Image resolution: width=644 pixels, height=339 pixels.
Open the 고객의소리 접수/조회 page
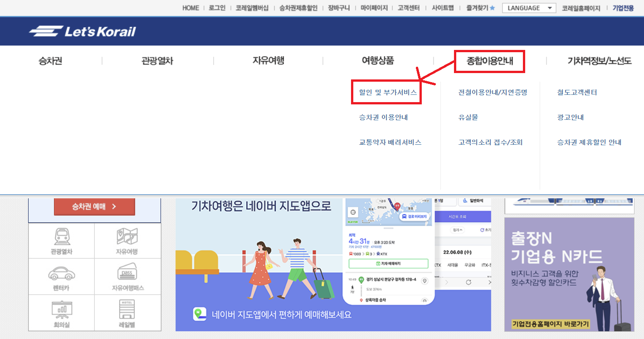(x=490, y=142)
